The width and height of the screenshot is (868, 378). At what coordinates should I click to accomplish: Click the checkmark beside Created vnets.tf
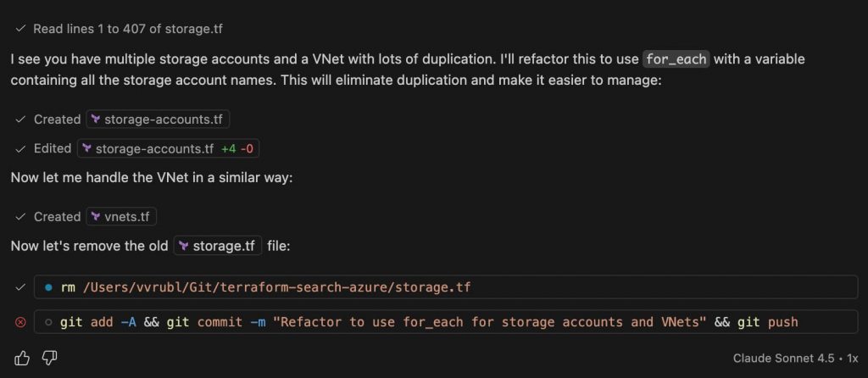click(x=21, y=217)
